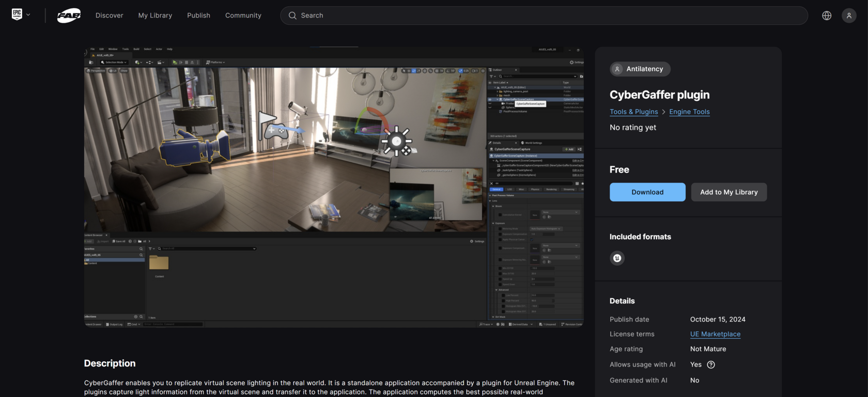Open the user account avatar icon

pyautogui.click(x=849, y=16)
